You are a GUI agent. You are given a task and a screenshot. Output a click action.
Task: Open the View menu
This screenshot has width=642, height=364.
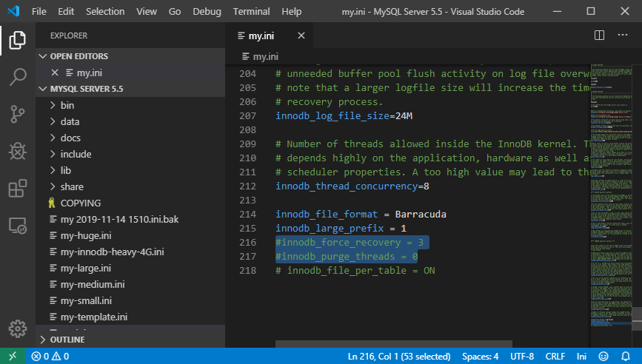click(147, 11)
